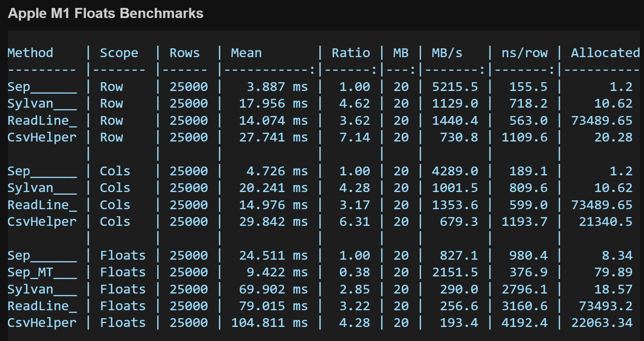Click the allocated value '79.89'

[613, 272]
